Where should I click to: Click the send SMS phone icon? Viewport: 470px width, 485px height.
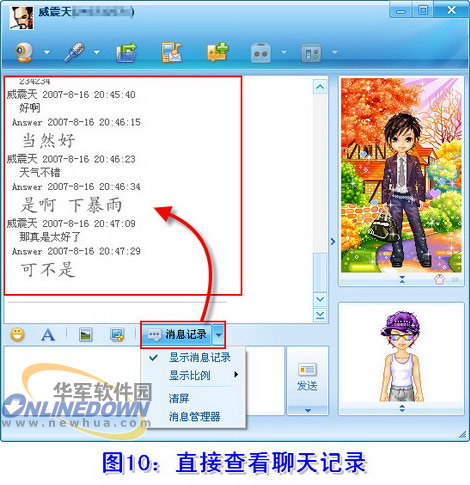point(172,52)
